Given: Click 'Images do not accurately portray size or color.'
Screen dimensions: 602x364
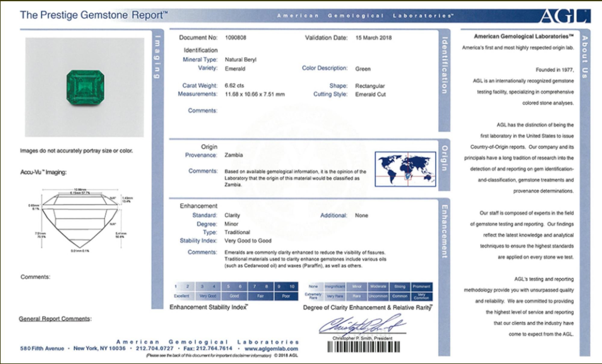Looking at the screenshot, I should [x=76, y=151].
